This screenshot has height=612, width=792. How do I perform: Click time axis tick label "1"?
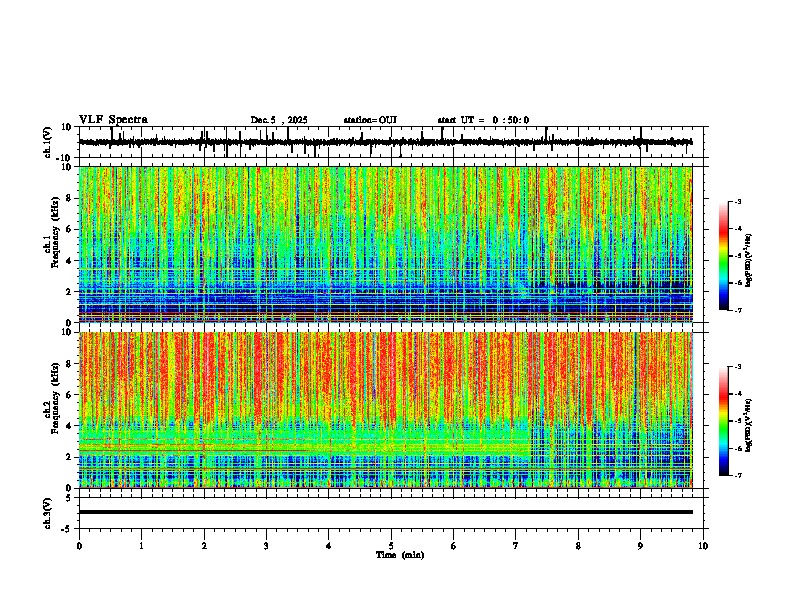141,546
